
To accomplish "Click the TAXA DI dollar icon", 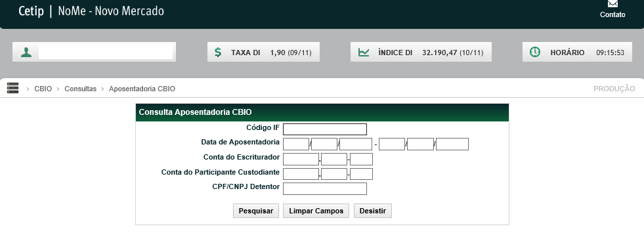I will pos(218,52).
